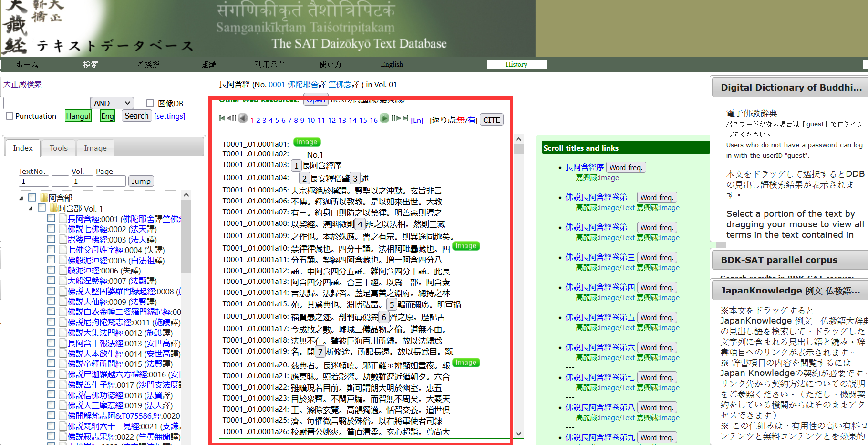
Task: Tick the checkbox for 佛説人仙經:0009
Action: [x=52, y=301]
